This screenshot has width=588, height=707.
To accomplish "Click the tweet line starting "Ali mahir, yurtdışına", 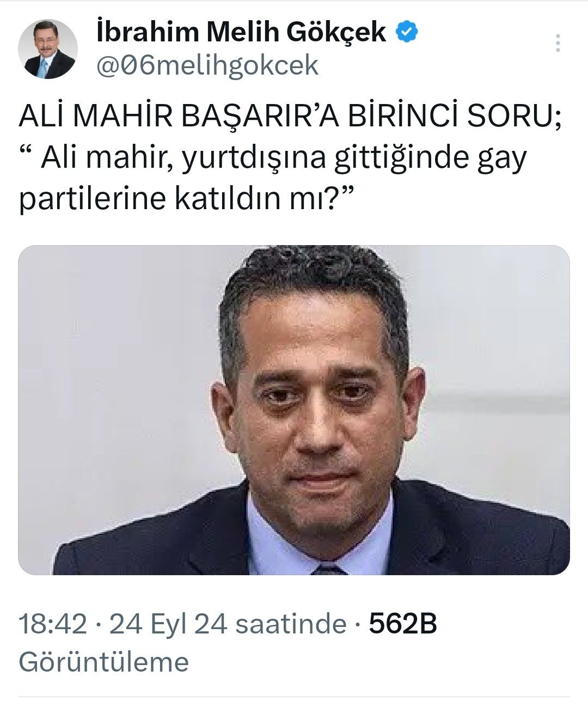I will (273, 159).
